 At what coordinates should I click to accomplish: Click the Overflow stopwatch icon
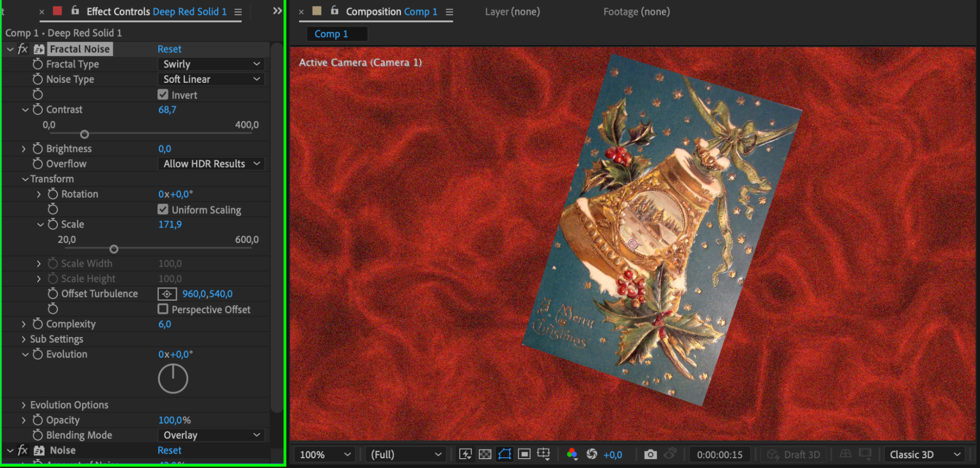pos(38,164)
